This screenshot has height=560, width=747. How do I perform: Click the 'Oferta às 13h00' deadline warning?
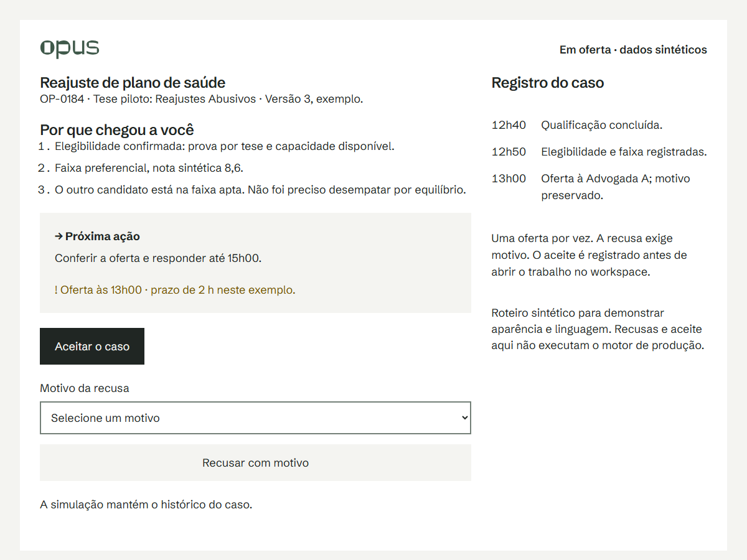175,290
